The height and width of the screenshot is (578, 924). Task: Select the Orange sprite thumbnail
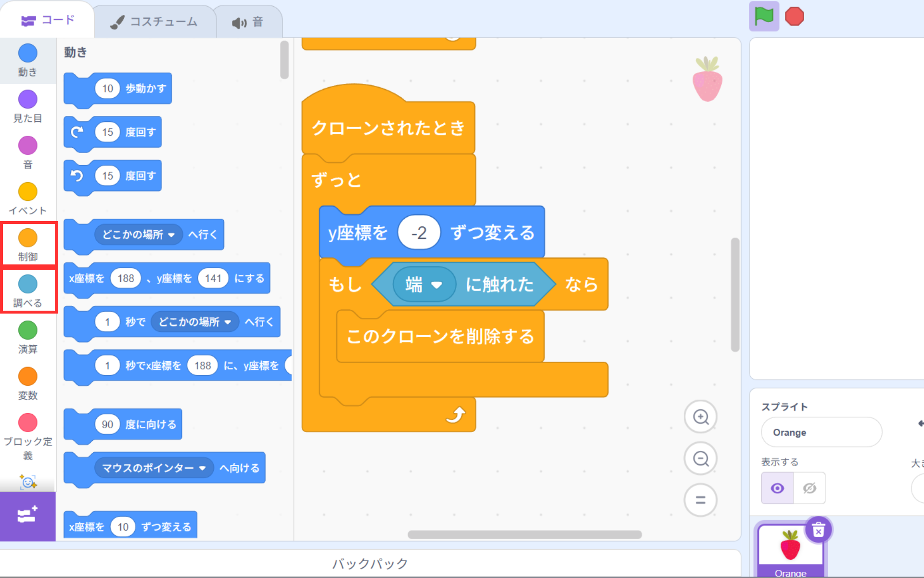tap(790, 549)
